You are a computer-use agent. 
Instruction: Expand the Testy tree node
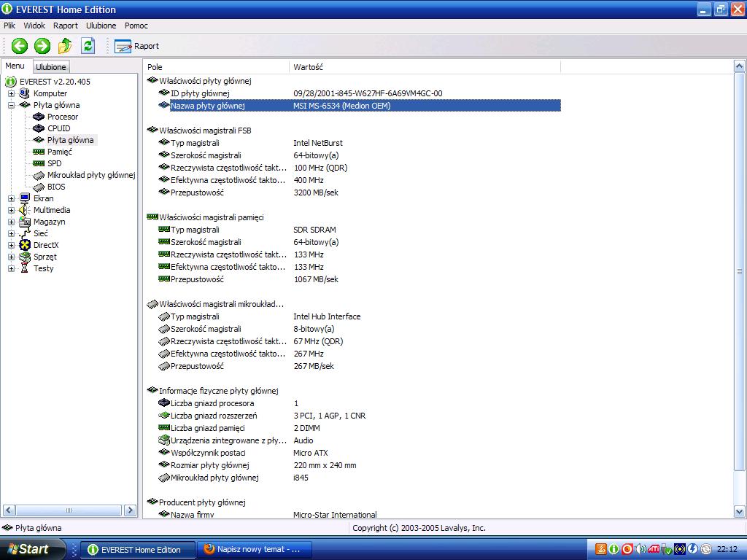click(x=12, y=268)
